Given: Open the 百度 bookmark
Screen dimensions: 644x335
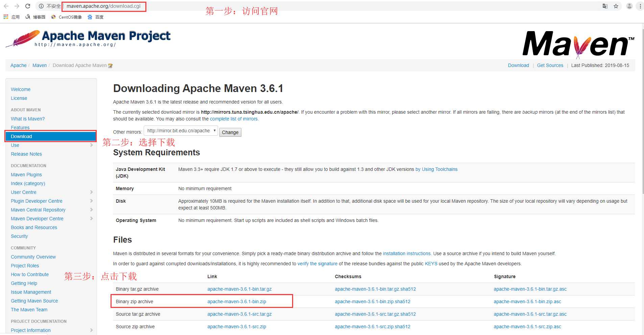Looking at the screenshot, I should [95, 17].
